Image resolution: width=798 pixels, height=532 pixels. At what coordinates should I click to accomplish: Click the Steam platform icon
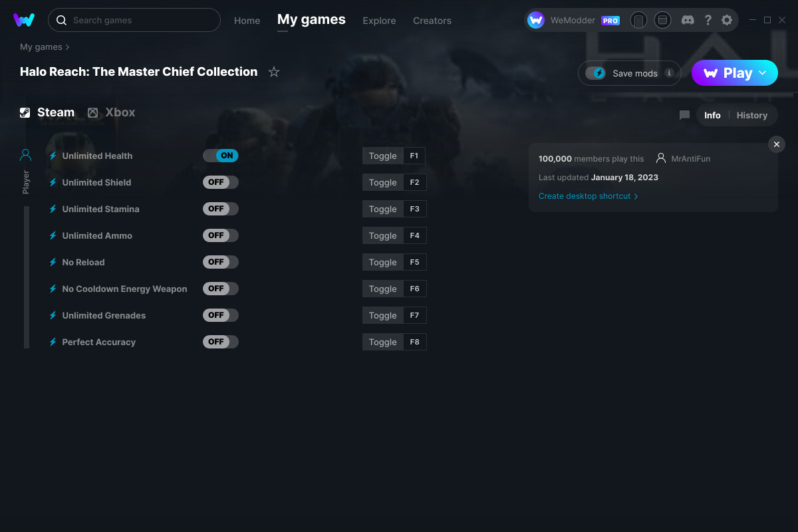tap(25, 112)
